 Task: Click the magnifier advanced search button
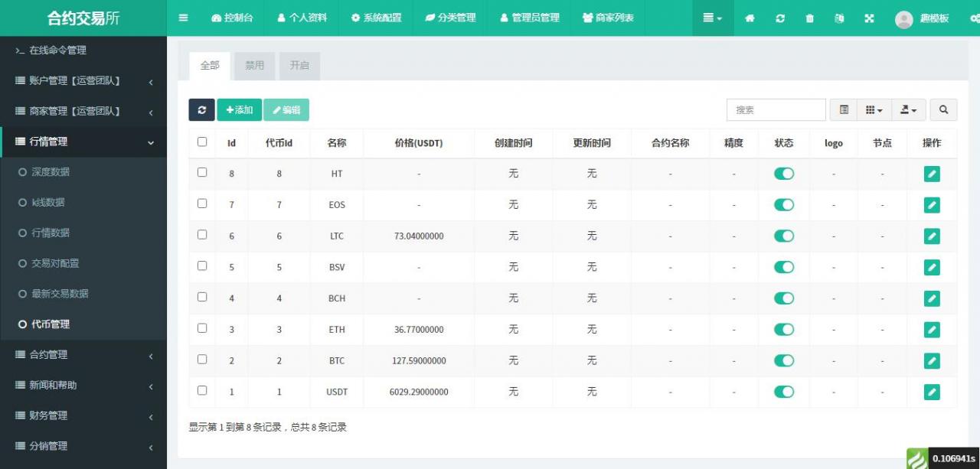pyautogui.click(x=943, y=110)
